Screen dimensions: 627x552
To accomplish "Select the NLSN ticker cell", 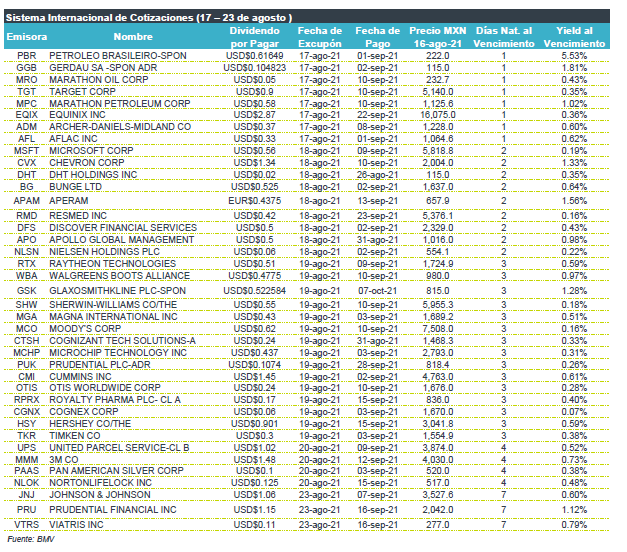I will tap(27, 252).
